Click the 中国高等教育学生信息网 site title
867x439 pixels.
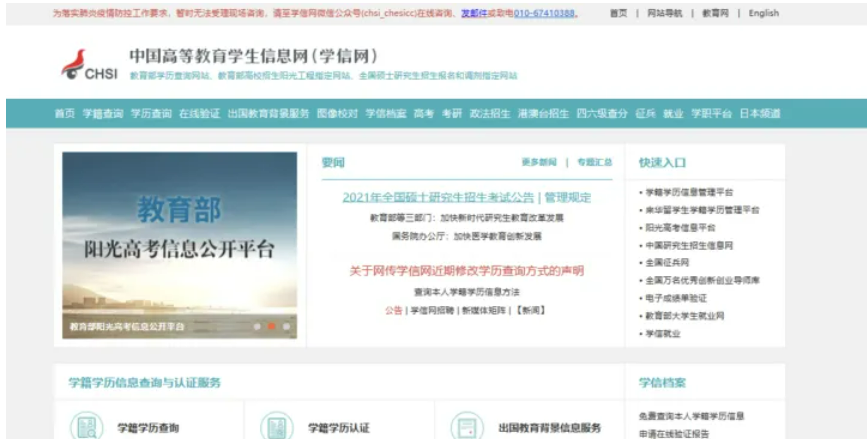click(254, 56)
